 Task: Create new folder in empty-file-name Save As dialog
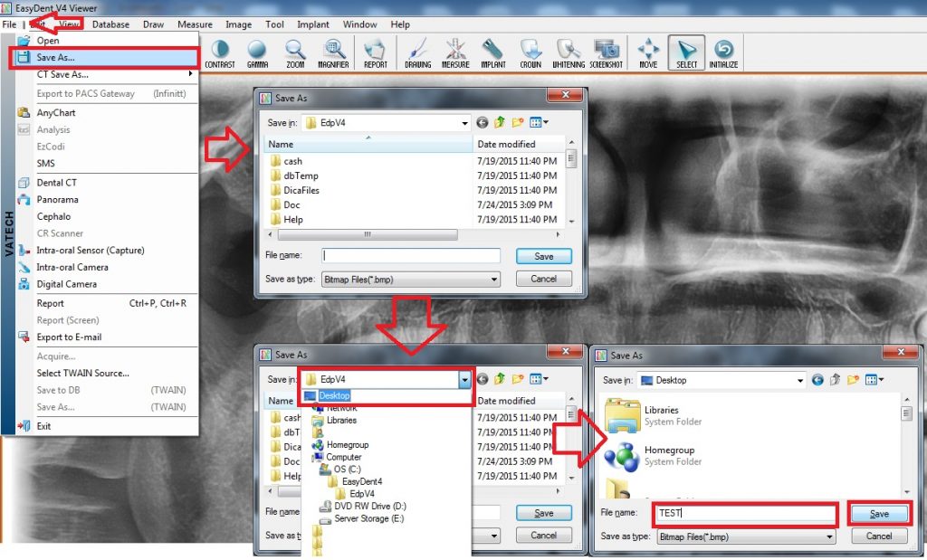pos(518,122)
